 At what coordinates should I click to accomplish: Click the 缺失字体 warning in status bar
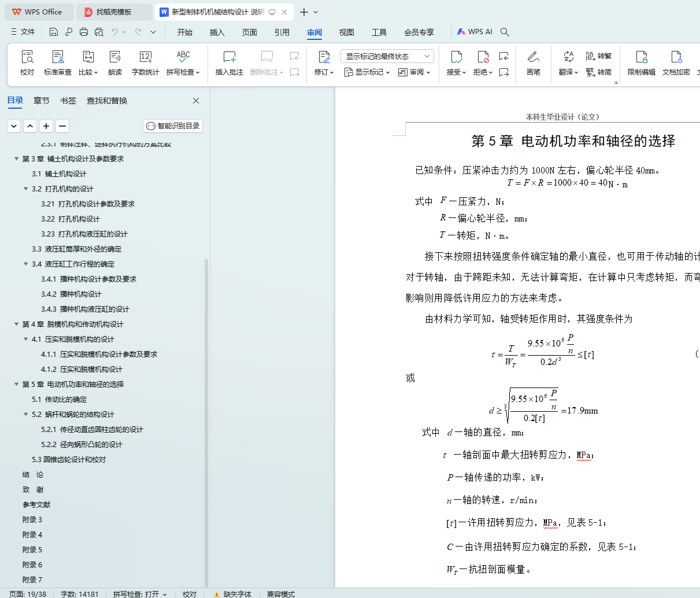tap(232, 594)
